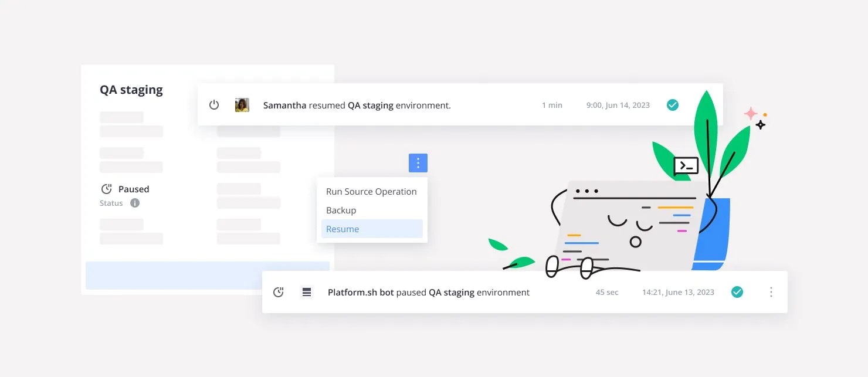Click the log list icon on the bot activity card
Viewport: 868px width, 377px height.
click(307, 291)
